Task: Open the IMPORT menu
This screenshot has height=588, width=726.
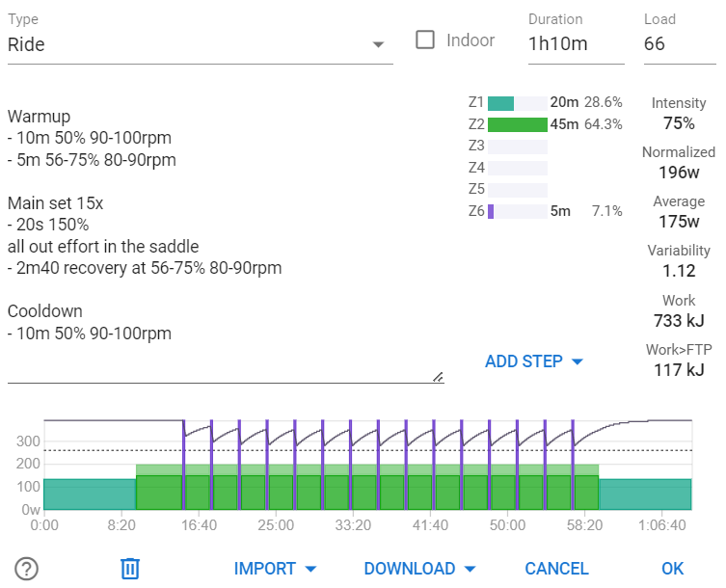Action: point(275,569)
